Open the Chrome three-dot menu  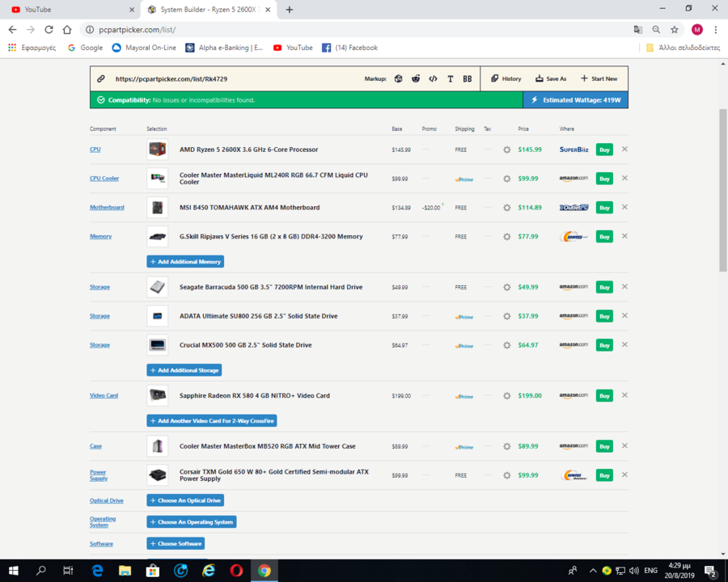[716, 30]
